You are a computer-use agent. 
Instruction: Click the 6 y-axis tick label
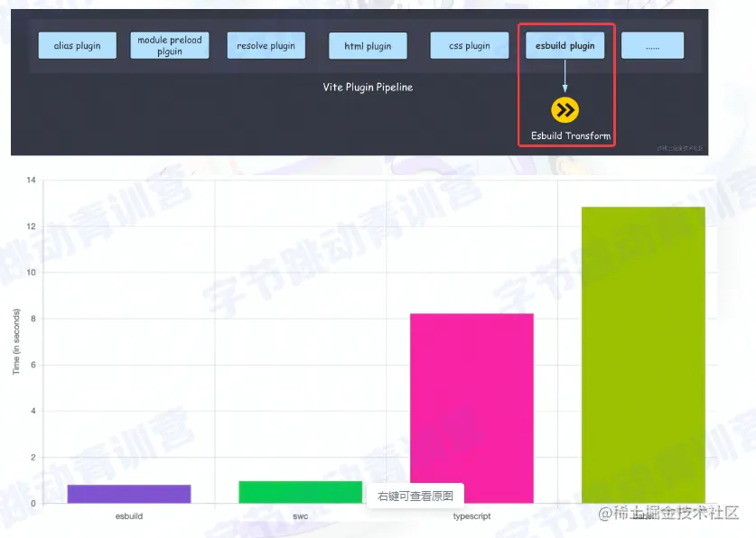33,365
